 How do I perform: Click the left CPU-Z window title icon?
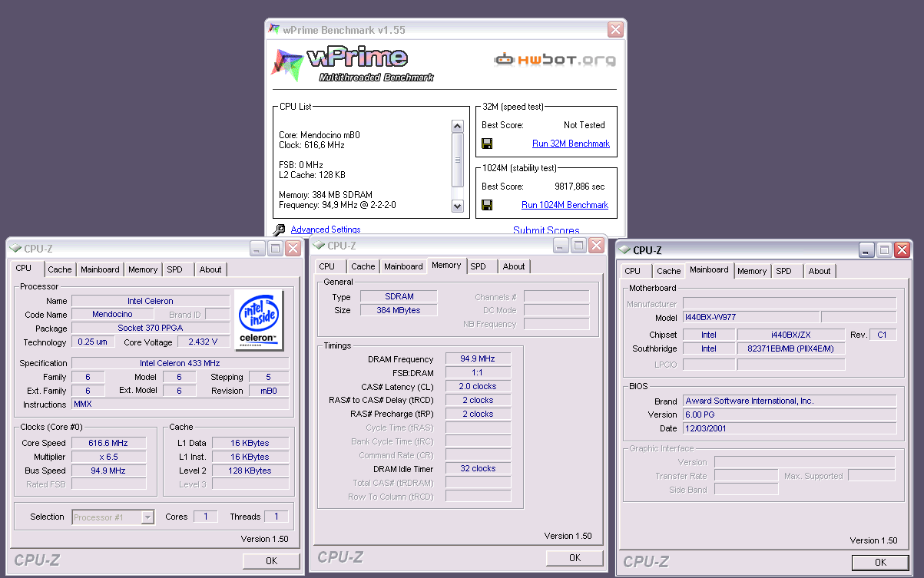tap(15, 249)
